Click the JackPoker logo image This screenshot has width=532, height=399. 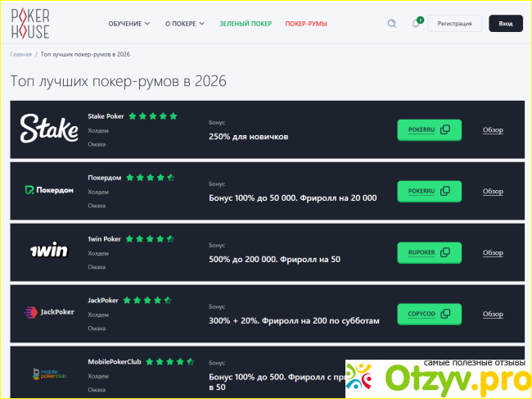point(49,312)
